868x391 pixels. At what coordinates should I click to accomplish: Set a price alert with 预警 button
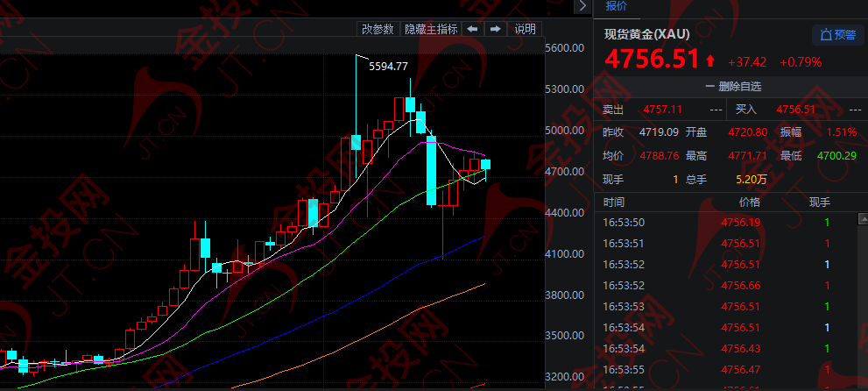pyautogui.click(x=837, y=35)
